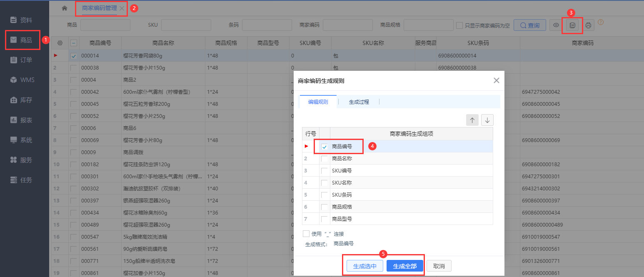Check SKU条码 in the rule list
The width and height of the screenshot is (644, 277).
324,195
